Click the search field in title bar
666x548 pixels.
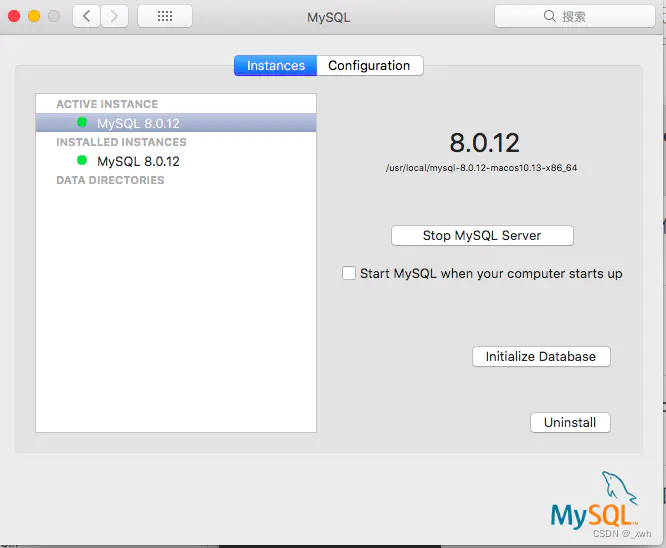(x=575, y=16)
